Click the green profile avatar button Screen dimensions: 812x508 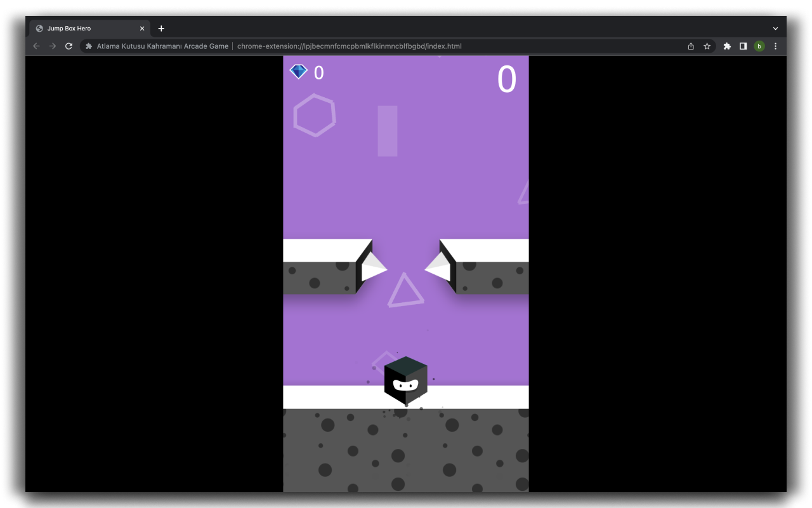(x=759, y=46)
